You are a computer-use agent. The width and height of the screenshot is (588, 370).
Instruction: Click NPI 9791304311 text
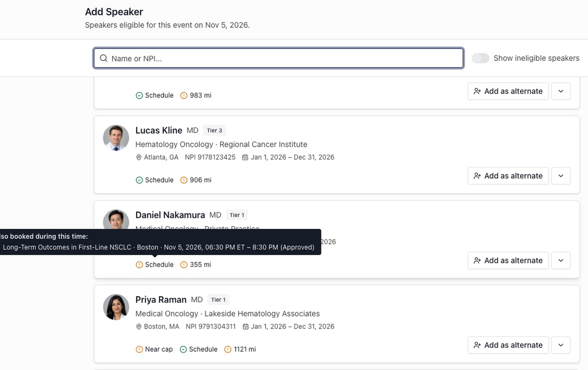(211, 327)
